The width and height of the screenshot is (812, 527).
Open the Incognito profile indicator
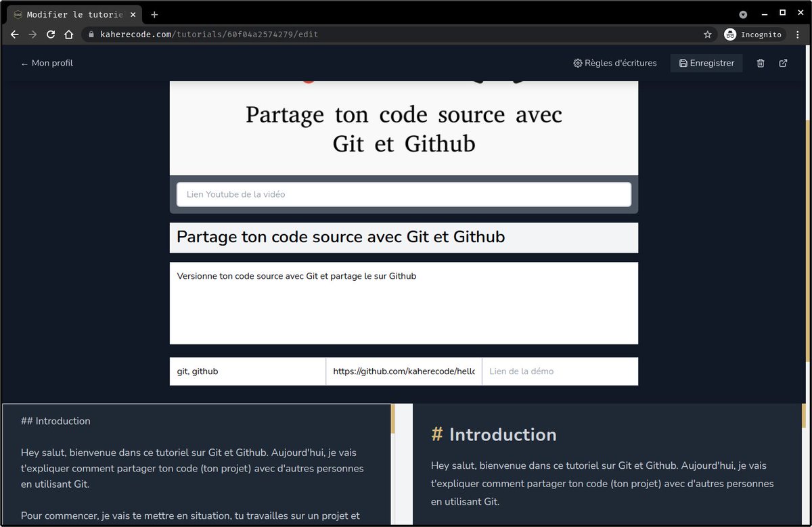[754, 35]
